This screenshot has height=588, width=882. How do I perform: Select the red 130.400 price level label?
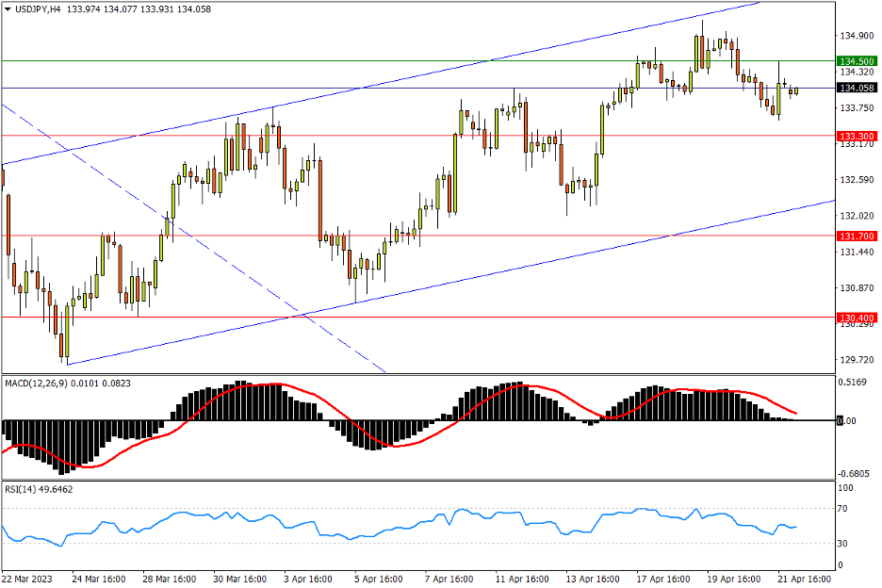click(857, 318)
